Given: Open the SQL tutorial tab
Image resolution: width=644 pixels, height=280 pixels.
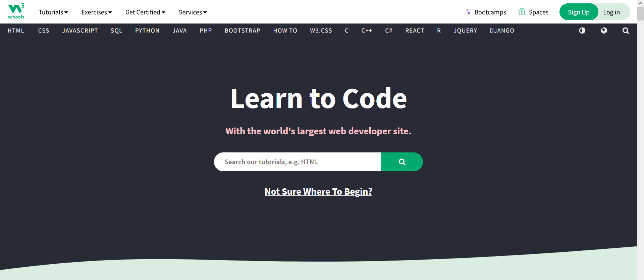Looking at the screenshot, I should (x=116, y=31).
